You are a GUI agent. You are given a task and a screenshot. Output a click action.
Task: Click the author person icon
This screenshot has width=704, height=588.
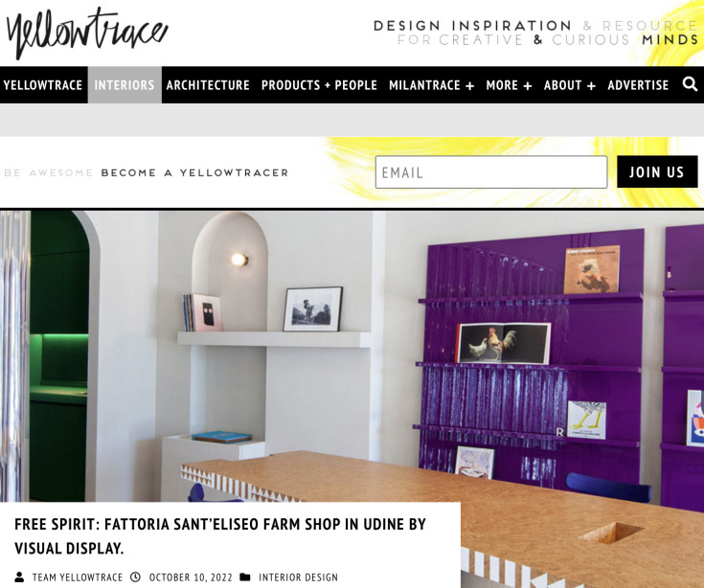pos(19,577)
